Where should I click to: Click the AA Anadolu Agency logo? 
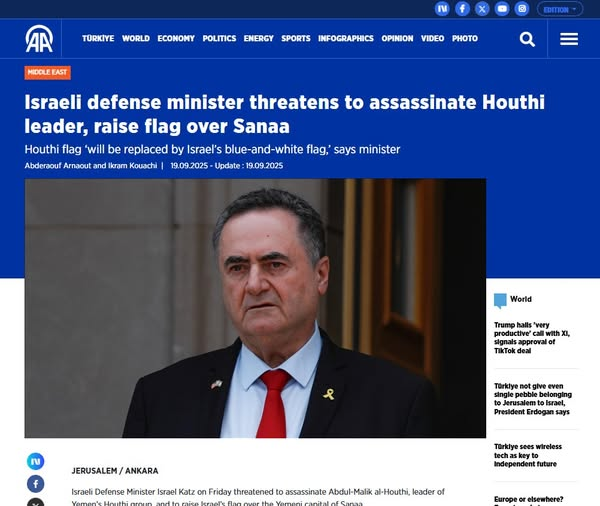pyautogui.click(x=39, y=39)
